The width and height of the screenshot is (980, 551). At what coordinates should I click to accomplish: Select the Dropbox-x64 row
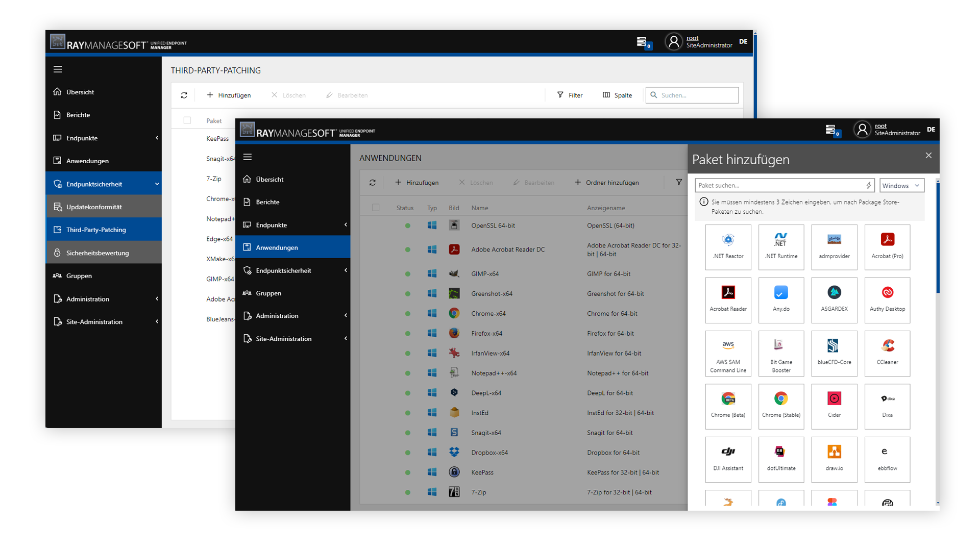pos(524,453)
